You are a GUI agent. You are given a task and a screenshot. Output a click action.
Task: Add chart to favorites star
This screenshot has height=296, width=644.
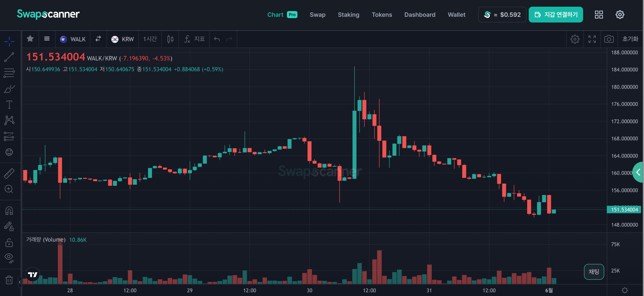point(30,39)
